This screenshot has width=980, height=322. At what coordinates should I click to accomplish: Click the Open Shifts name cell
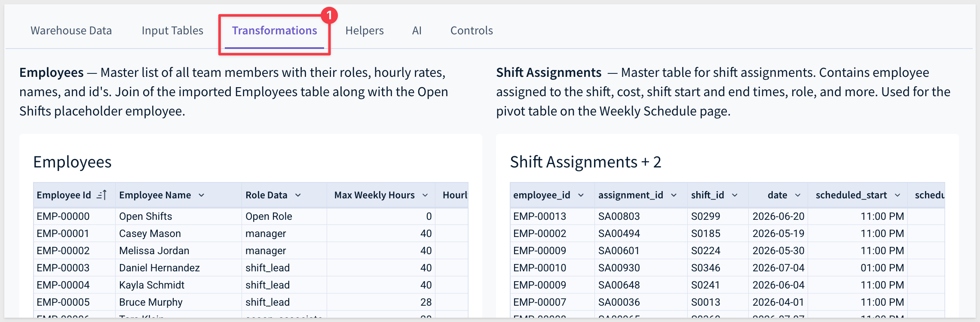click(178, 216)
